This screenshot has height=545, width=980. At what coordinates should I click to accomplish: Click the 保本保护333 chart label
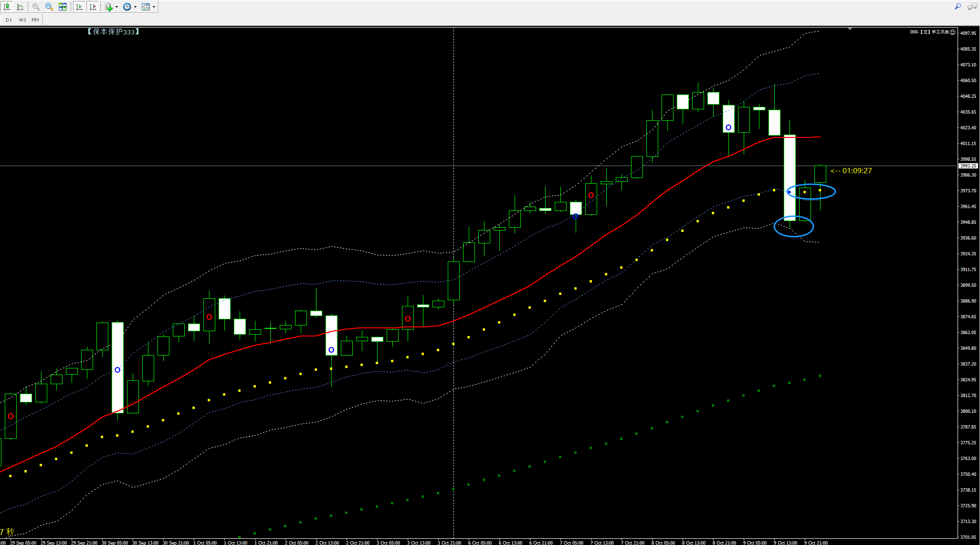pos(113,31)
